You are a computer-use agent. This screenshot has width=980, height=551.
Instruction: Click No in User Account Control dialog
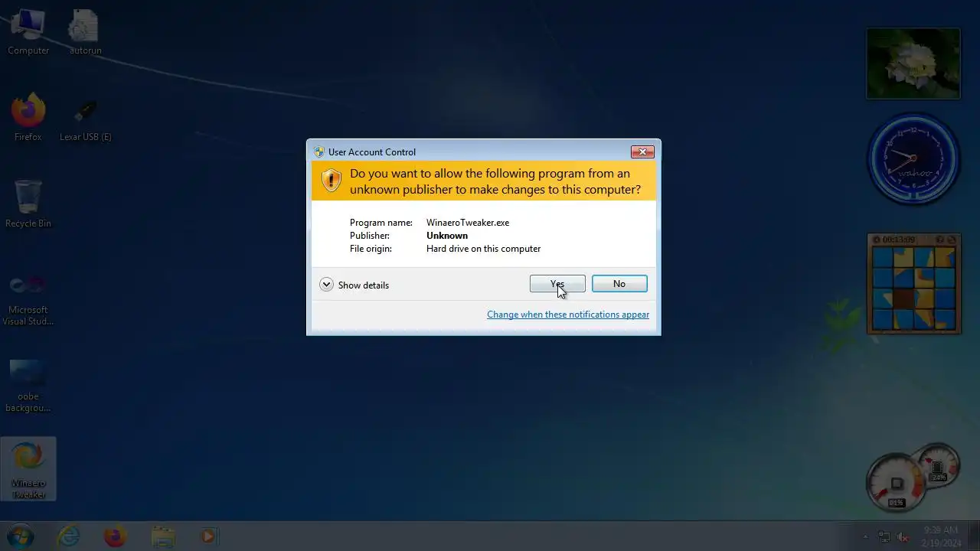[x=619, y=284]
